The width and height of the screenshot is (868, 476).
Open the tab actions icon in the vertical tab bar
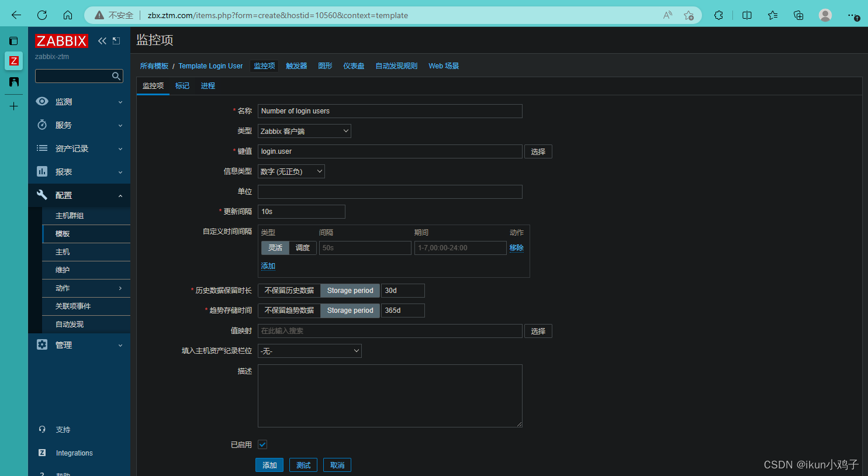[14, 41]
